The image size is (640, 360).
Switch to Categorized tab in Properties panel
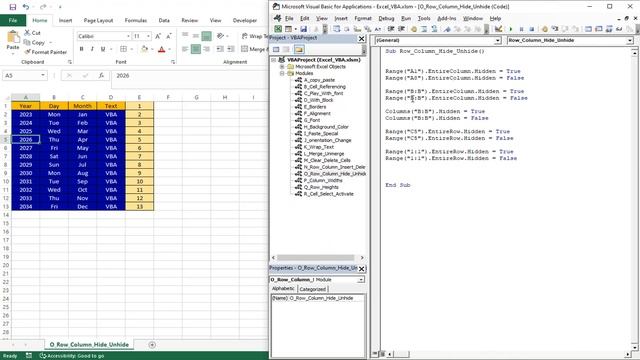click(x=312, y=289)
